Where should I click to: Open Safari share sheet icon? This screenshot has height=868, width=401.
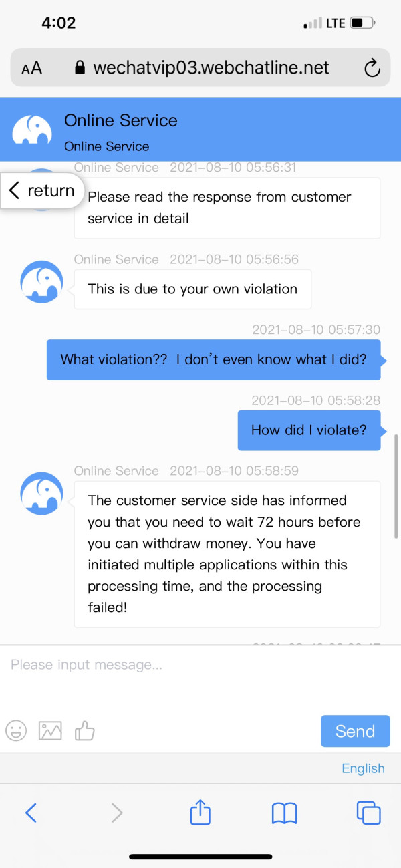pos(200,813)
